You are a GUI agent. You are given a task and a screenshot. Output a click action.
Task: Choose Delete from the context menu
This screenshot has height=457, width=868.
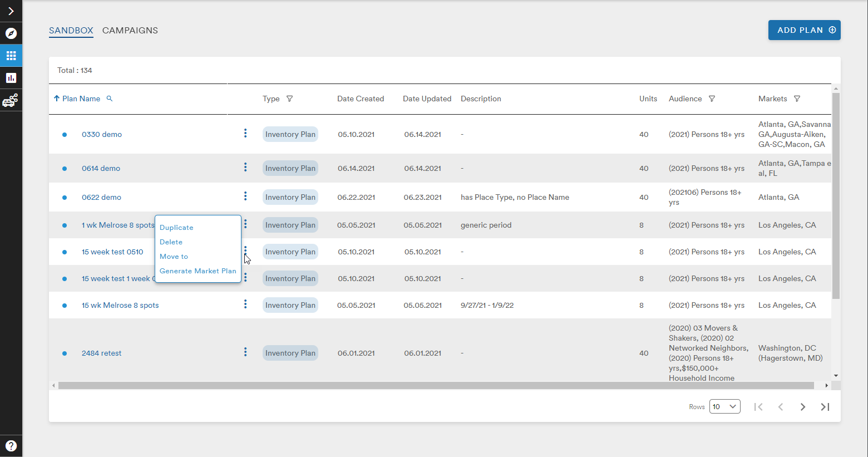coord(171,242)
